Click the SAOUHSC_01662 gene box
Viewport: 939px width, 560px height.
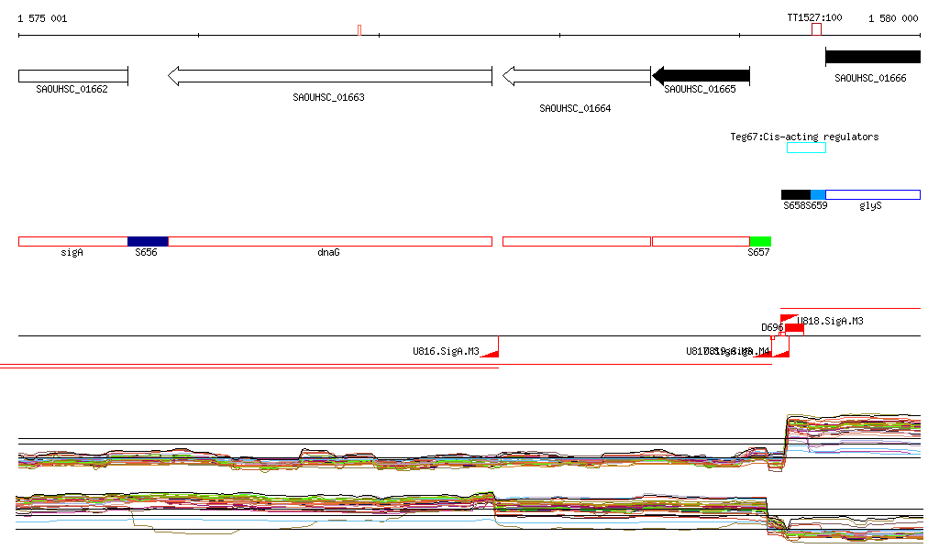pos(73,76)
